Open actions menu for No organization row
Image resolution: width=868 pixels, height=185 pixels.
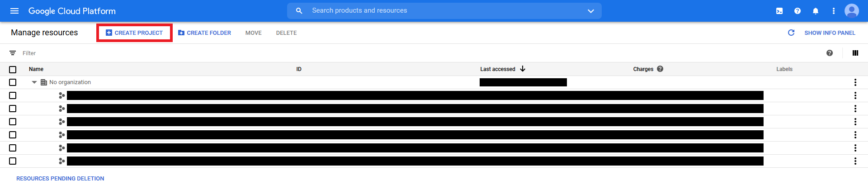[855, 82]
